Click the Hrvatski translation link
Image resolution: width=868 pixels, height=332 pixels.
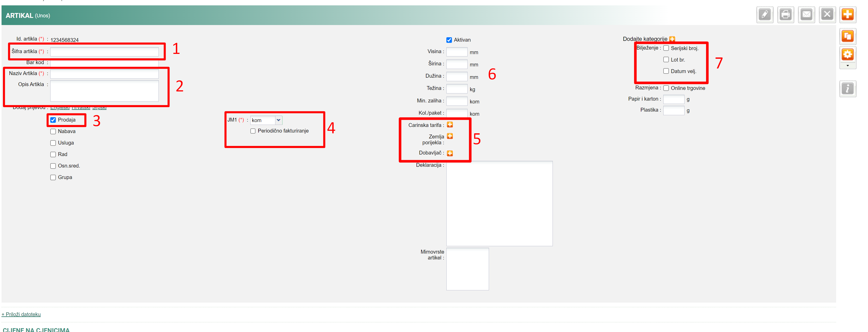[81, 108]
